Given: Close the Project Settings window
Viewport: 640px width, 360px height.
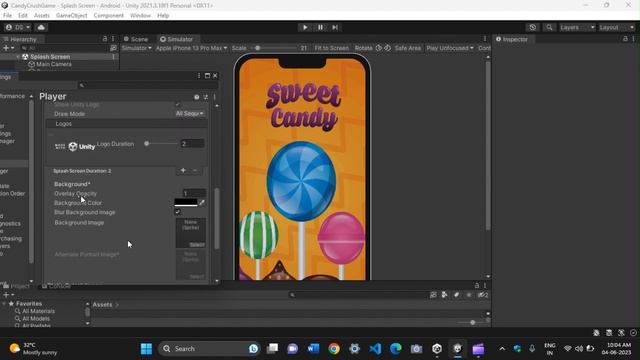Looking at the screenshot, I should (x=215, y=76).
